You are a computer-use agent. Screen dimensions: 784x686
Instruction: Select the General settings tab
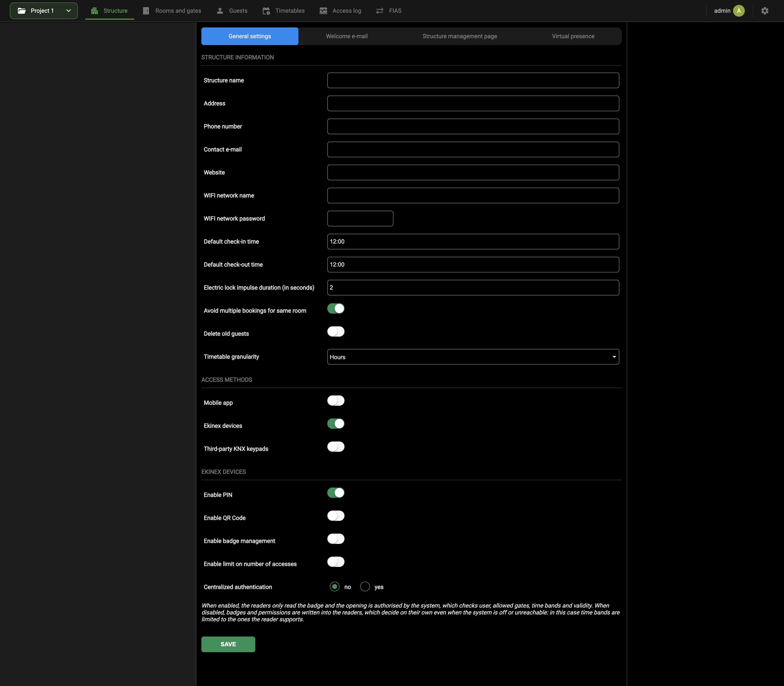click(250, 36)
